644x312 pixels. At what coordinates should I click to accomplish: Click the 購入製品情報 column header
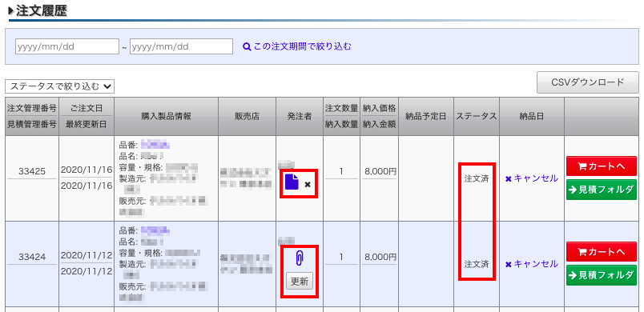click(x=167, y=117)
